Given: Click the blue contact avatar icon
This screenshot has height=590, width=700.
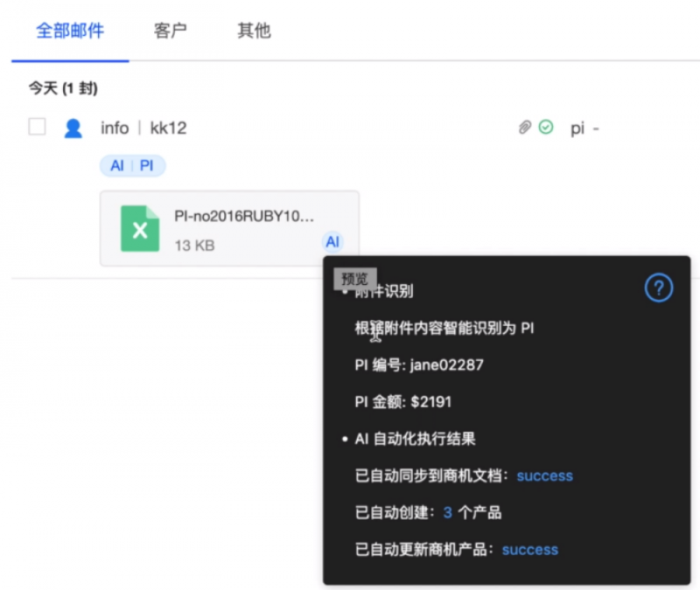Looking at the screenshot, I should click(73, 128).
